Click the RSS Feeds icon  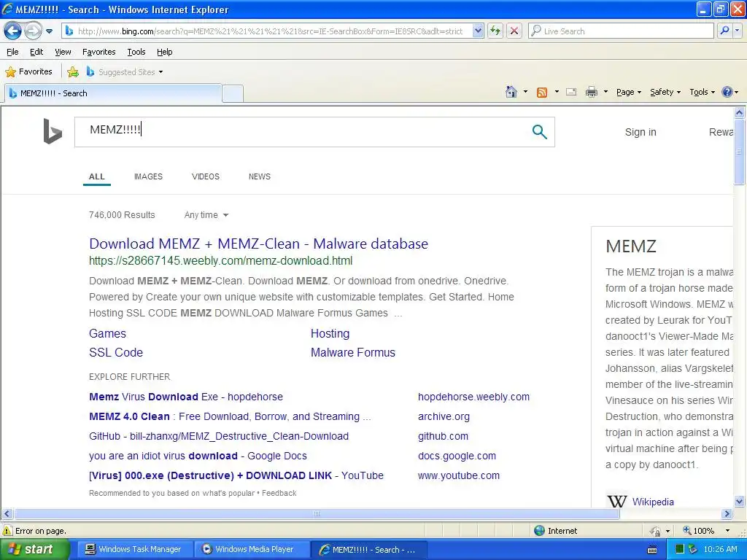pos(542,93)
